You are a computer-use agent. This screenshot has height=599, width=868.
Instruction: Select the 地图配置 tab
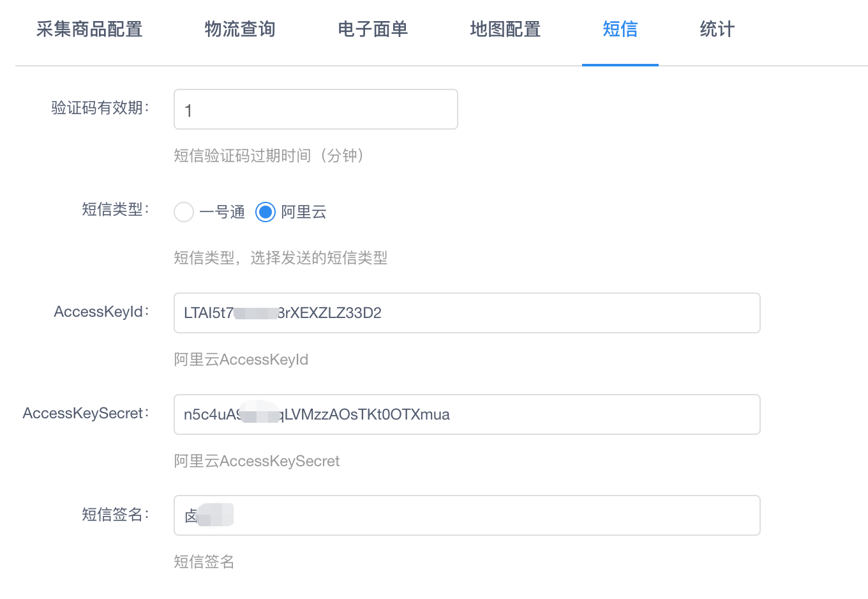point(505,29)
